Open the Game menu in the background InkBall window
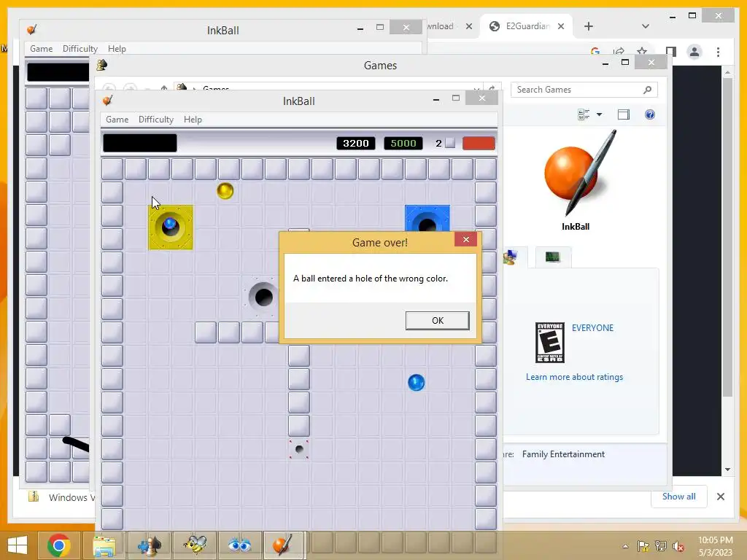The width and height of the screenshot is (747, 560). pyautogui.click(x=42, y=49)
